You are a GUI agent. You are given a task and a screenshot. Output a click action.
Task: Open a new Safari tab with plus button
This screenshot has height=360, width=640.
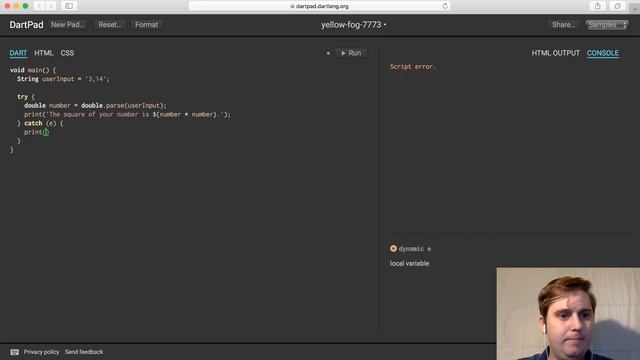[636, 8]
